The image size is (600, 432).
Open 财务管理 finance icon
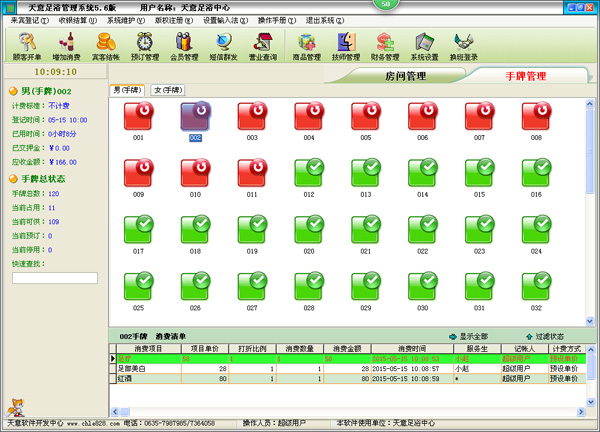pyautogui.click(x=385, y=46)
